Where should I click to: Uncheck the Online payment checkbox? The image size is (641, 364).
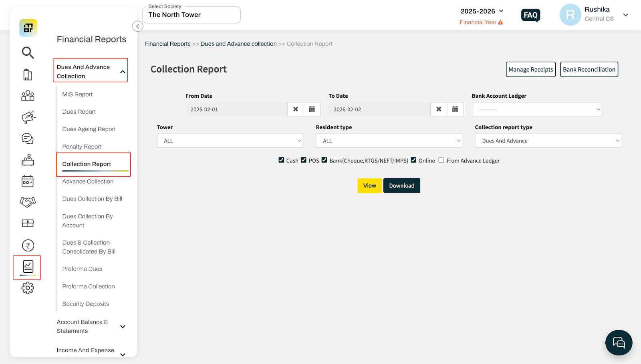point(413,160)
